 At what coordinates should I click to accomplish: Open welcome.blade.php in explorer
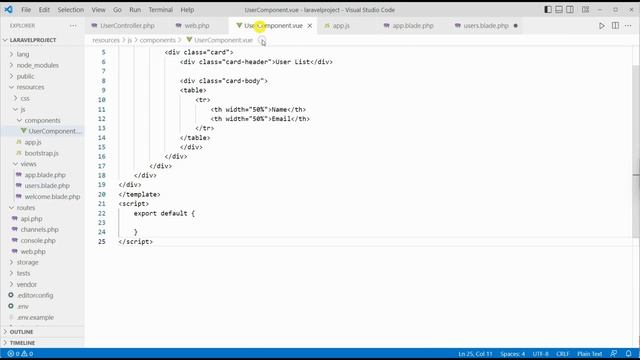coord(52,197)
